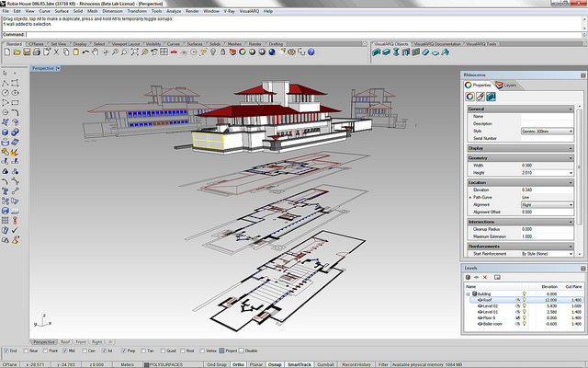This screenshot has height=368, width=588.
Task: Toggle the Mid osnap checkbox
Action: pyautogui.click(x=65, y=351)
